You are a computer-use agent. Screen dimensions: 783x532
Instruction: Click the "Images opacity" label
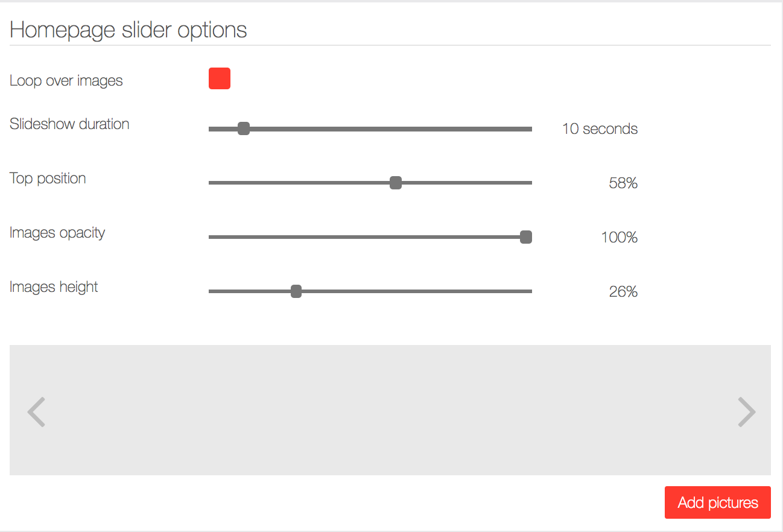(57, 233)
